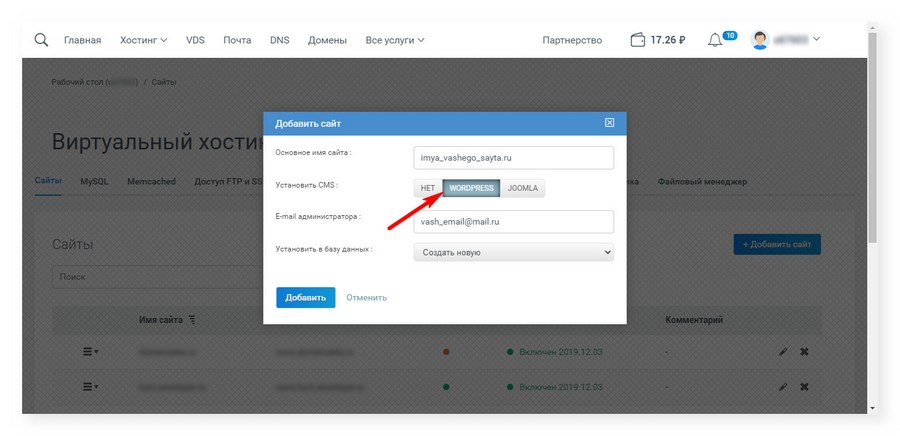This screenshot has height=436, width=900.
Task: Expand the Хостинг menu
Action: click(143, 40)
